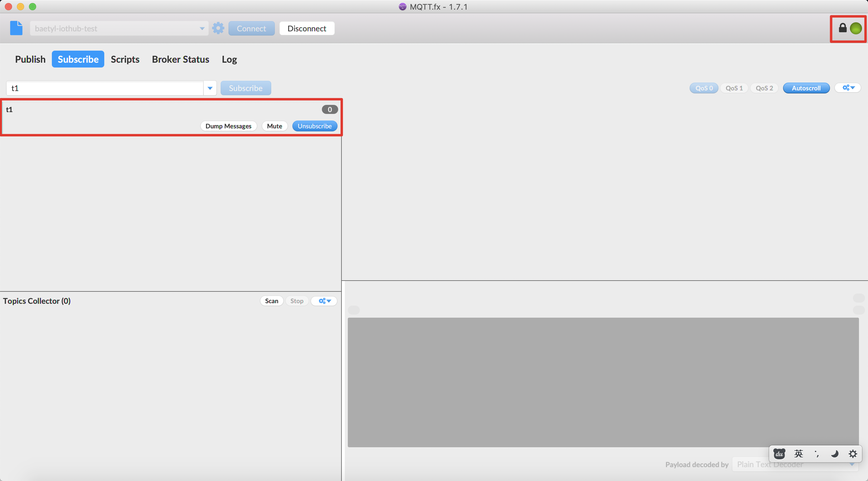
Task: Toggle input method night mode moon icon
Action: (835, 454)
